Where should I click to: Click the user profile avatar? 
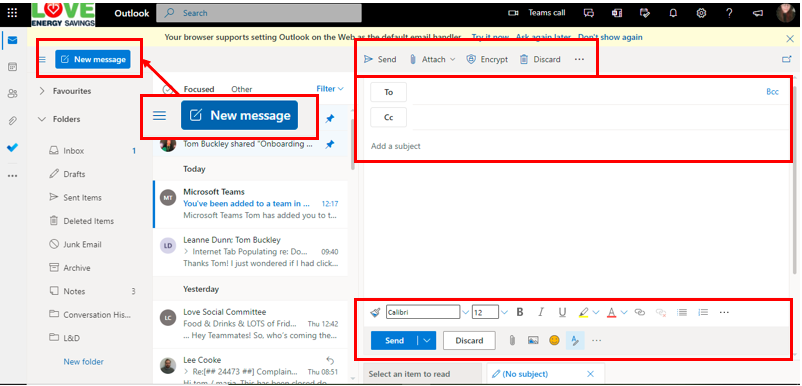point(786,13)
